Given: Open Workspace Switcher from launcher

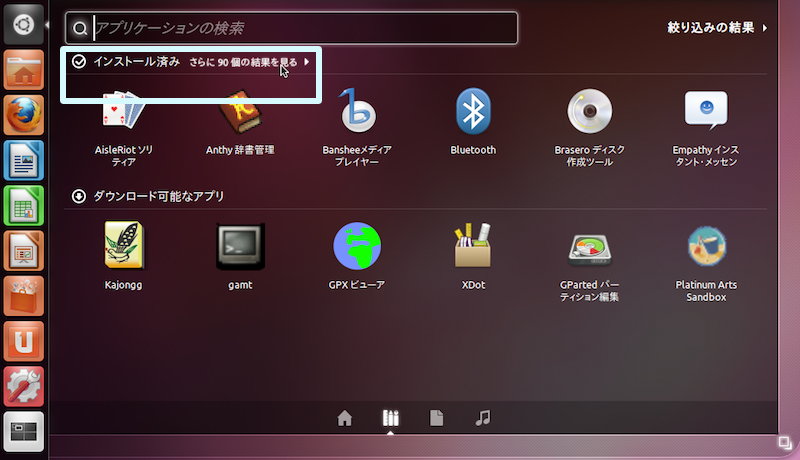Looking at the screenshot, I should tap(23, 432).
